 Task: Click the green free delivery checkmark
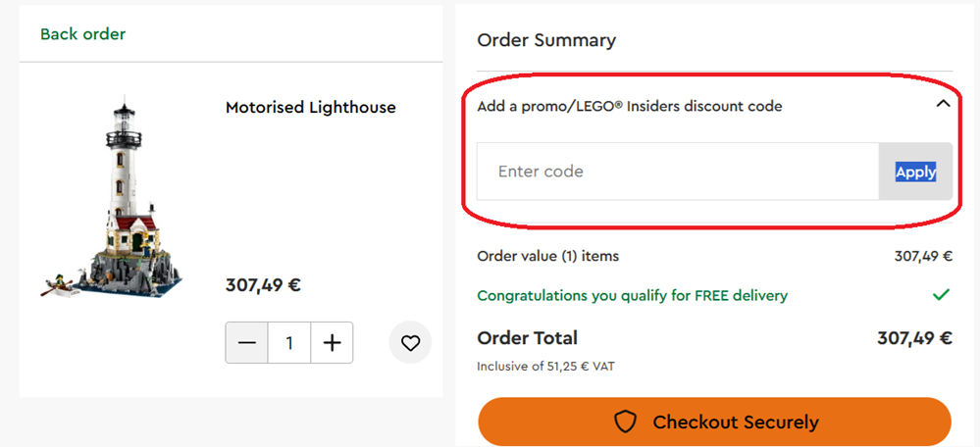pos(941,294)
